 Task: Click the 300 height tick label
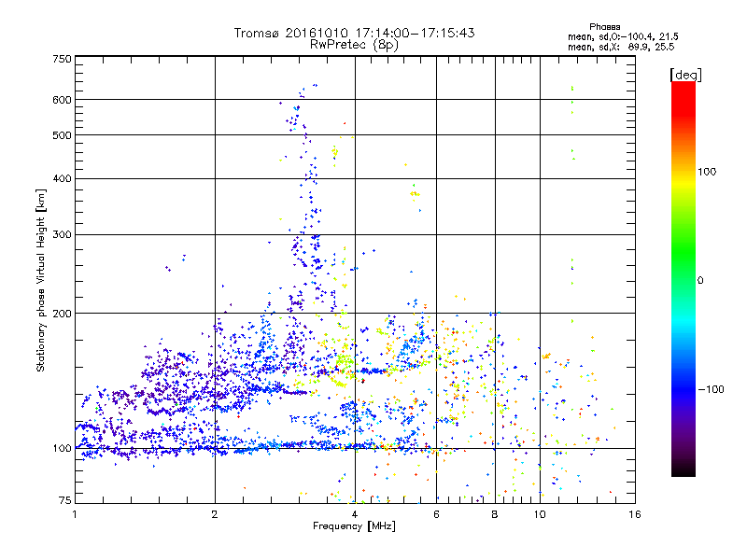62,235
